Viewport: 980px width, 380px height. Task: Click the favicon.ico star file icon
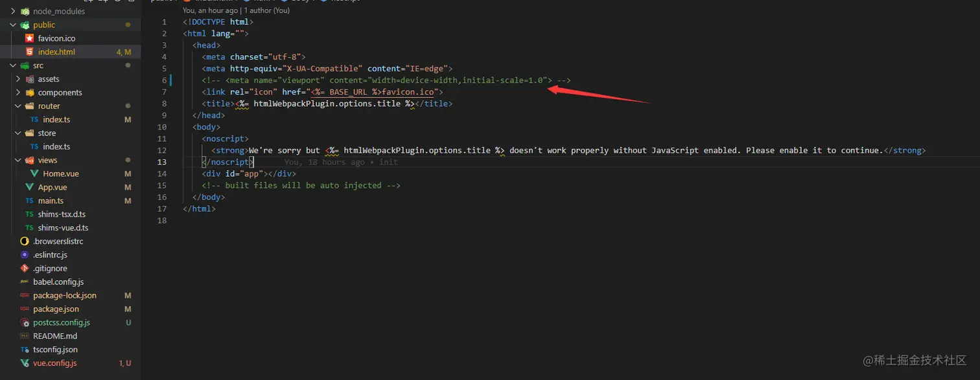pos(29,38)
